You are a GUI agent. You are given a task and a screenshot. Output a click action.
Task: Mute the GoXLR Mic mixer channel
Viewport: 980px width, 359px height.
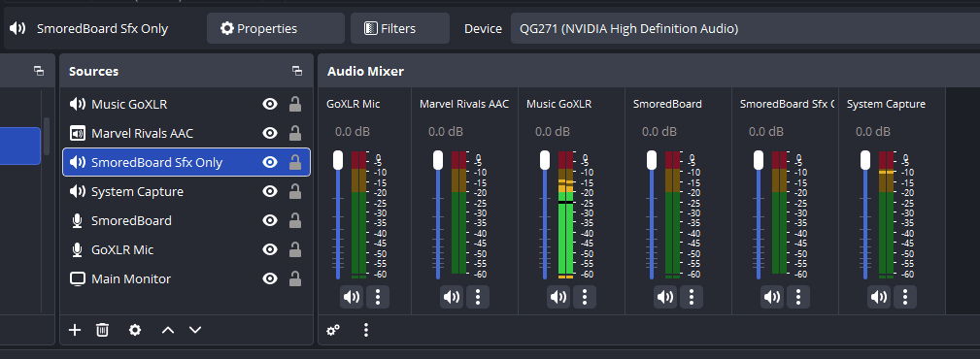point(352,297)
